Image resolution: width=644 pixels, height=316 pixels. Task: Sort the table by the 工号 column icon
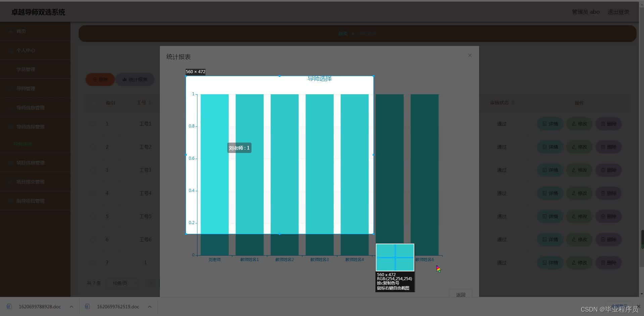click(x=150, y=103)
